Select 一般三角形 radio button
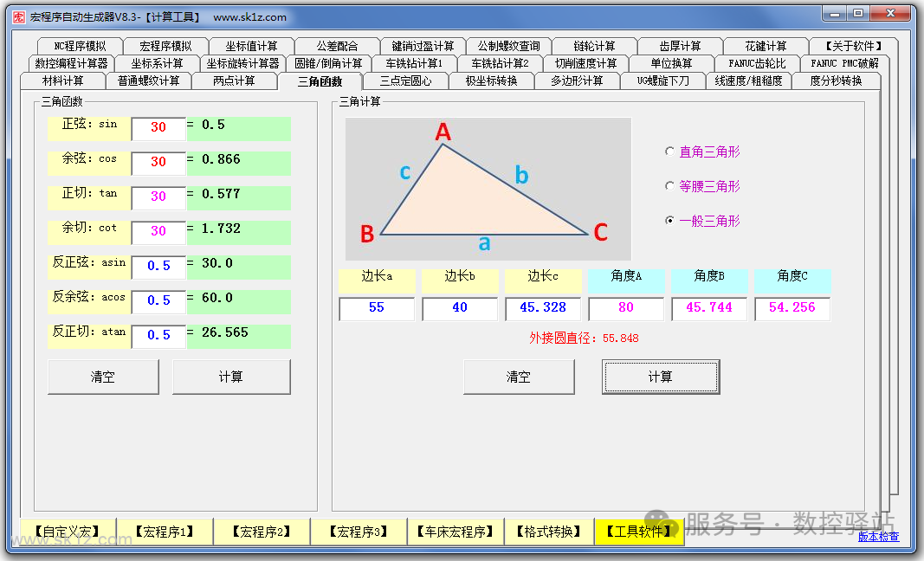Image resolution: width=924 pixels, height=561 pixels. coord(701,221)
